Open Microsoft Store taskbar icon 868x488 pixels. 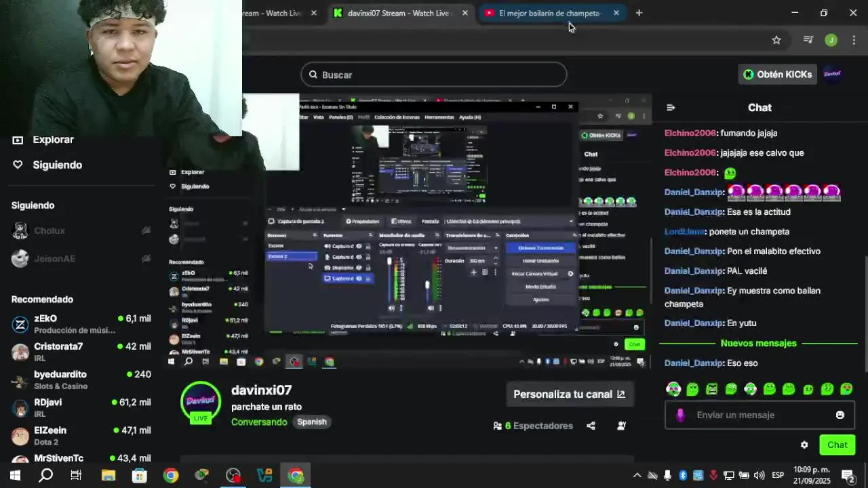pos(139,475)
